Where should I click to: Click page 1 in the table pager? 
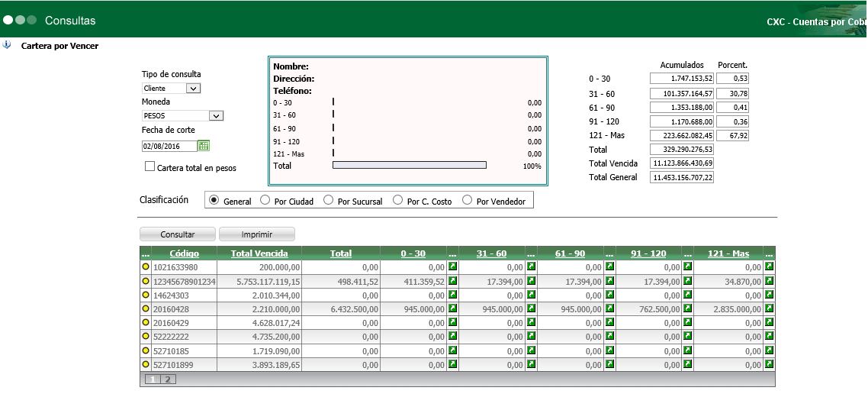coord(153,379)
